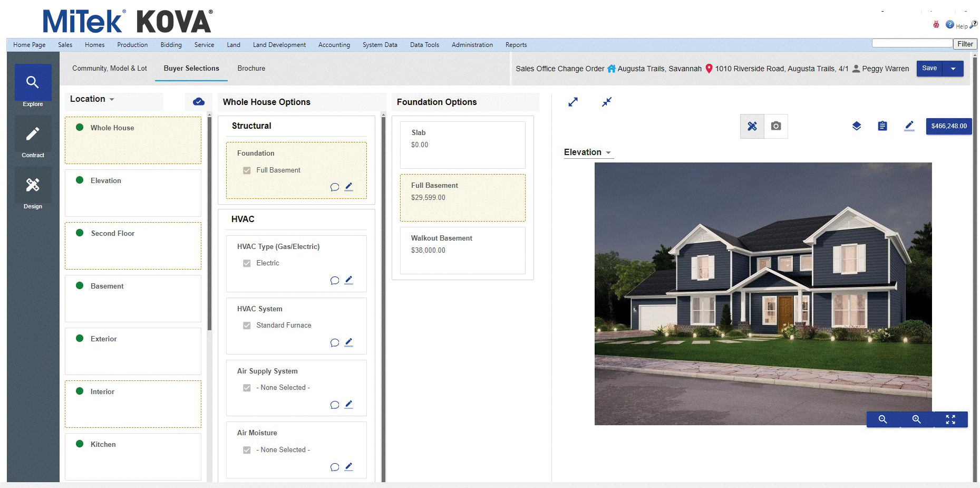Viewport: 980px width, 488px height.
Task: Click the Save button
Action: [x=929, y=68]
